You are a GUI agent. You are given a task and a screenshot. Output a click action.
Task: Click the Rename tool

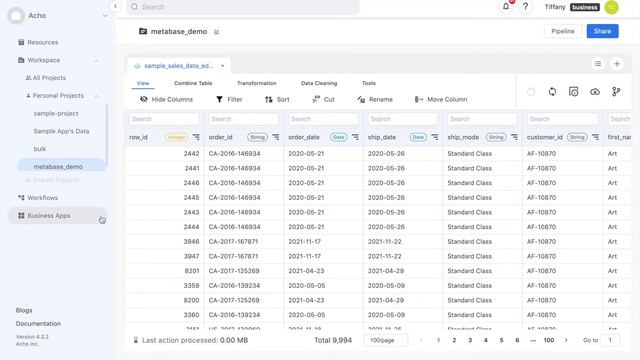(x=375, y=100)
